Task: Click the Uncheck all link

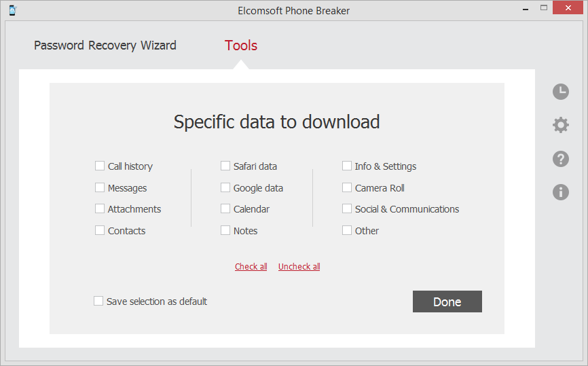Action: (x=299, y=267)
